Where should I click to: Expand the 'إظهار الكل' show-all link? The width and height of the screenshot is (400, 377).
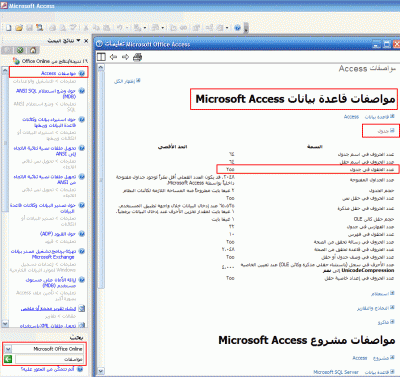tap(127, 81)
